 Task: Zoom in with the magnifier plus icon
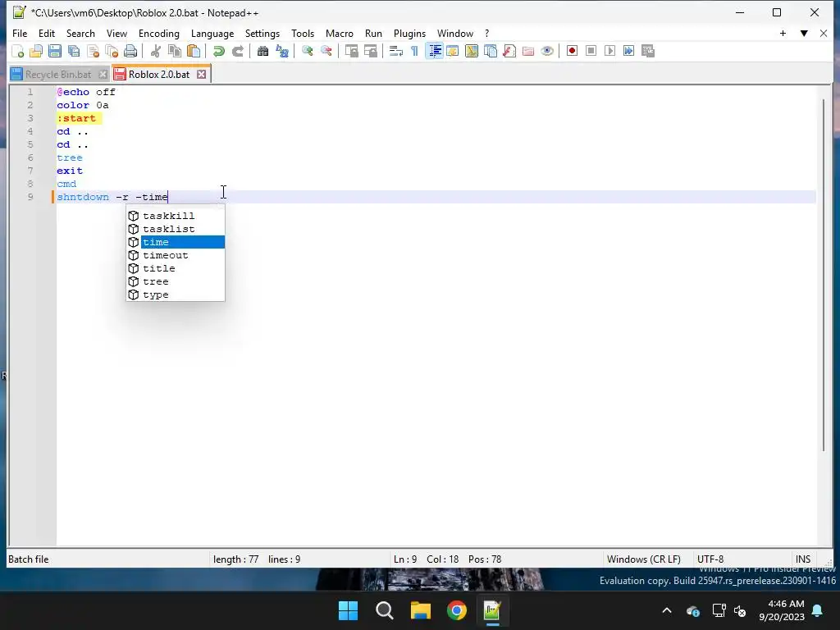307,51
